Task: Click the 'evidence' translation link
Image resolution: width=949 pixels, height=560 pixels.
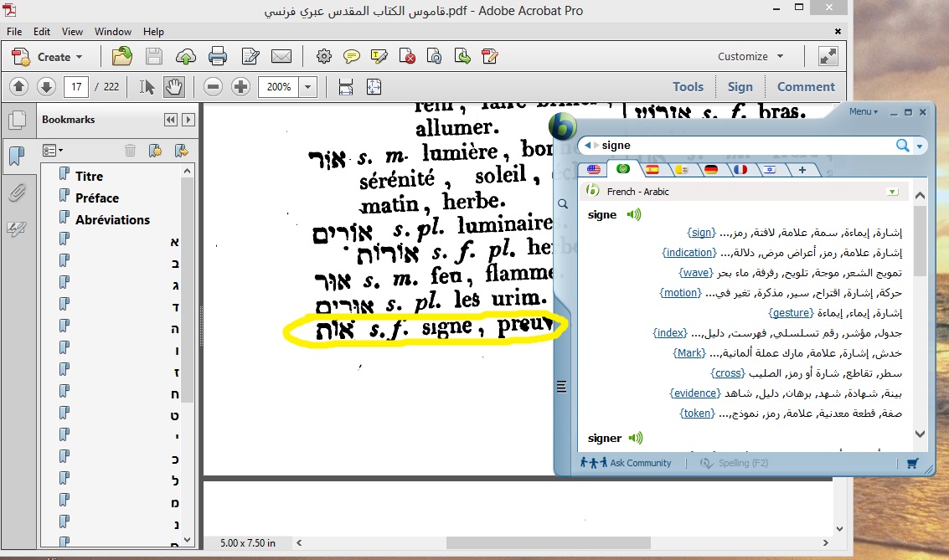Action: [x=695, y=393]
